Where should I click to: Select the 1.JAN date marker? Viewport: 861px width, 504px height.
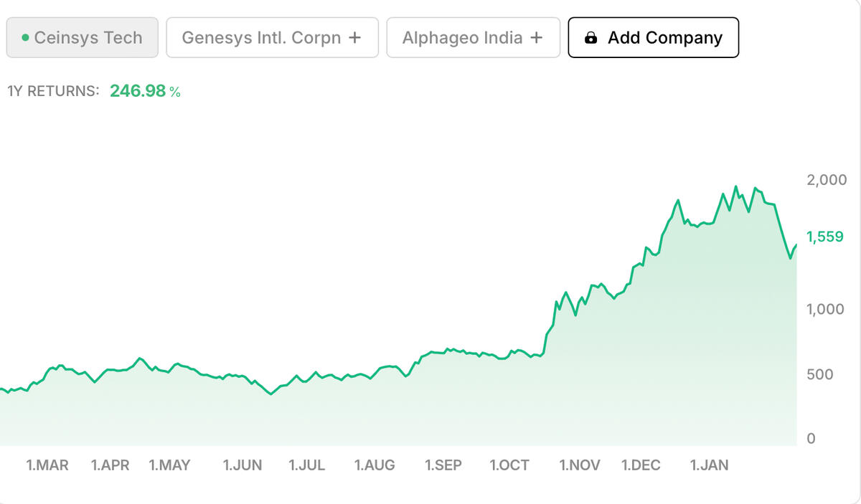tap(709, 465)
